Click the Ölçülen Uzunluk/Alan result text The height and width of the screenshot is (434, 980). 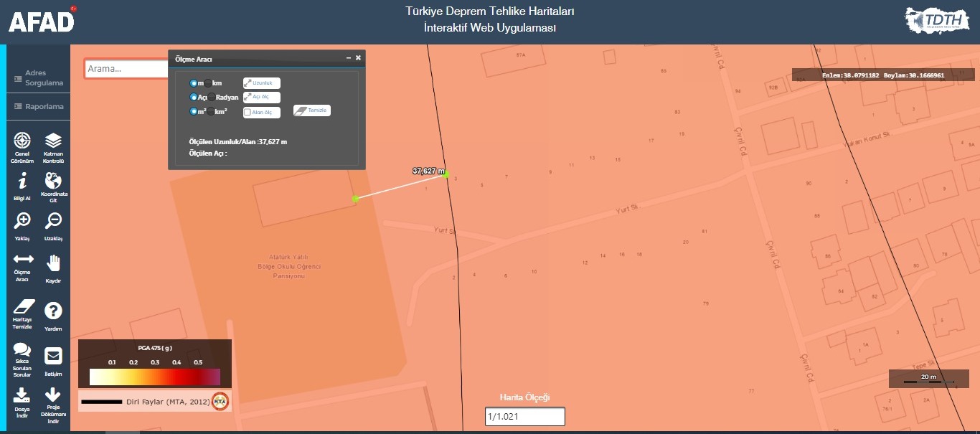[x=237, y=141]
